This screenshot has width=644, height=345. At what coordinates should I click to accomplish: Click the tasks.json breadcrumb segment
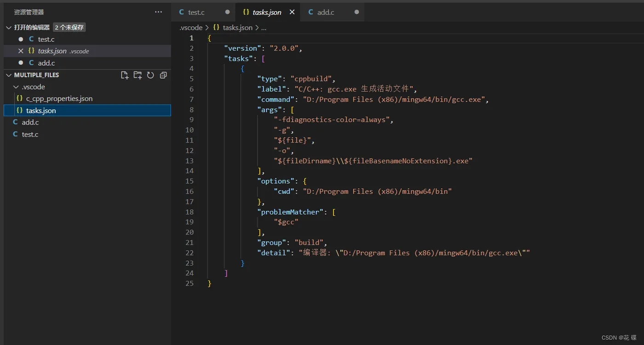click(237, 28)
